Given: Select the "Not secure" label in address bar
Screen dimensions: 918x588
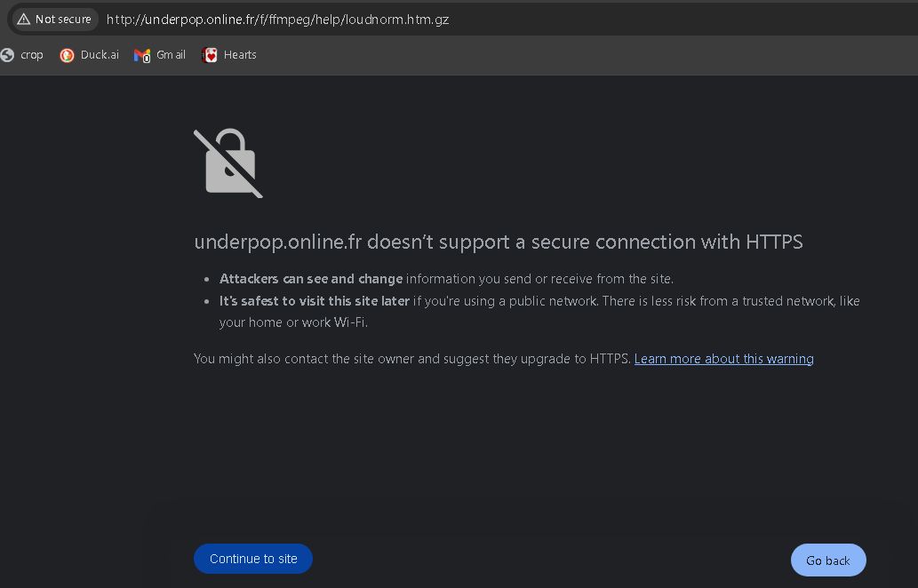Looking at the screenshot, I should [63, 19].
